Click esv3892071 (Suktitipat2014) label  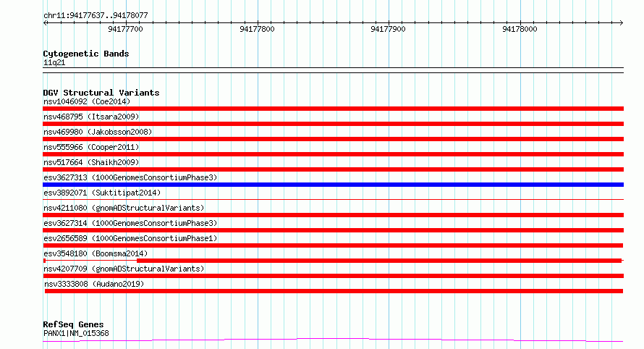click(102, 193)
